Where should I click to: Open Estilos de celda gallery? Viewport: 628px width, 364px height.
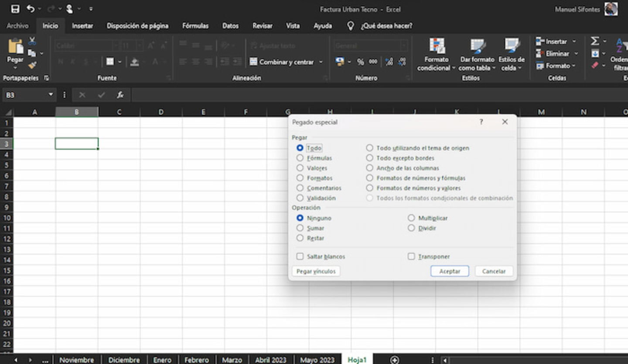click(511, 55)
